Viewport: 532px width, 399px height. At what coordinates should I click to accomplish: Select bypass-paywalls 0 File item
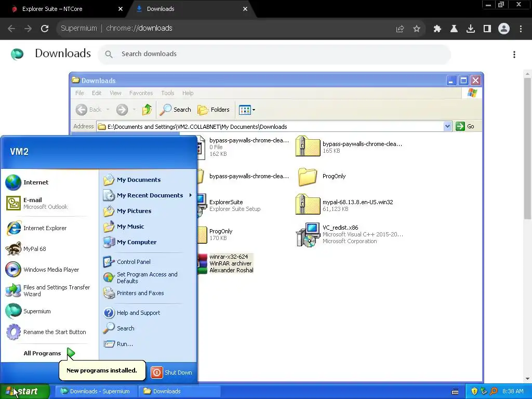coord(243,147)
